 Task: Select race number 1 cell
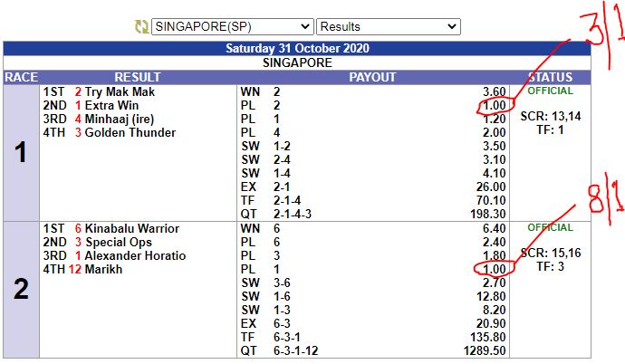pos(21,152)
